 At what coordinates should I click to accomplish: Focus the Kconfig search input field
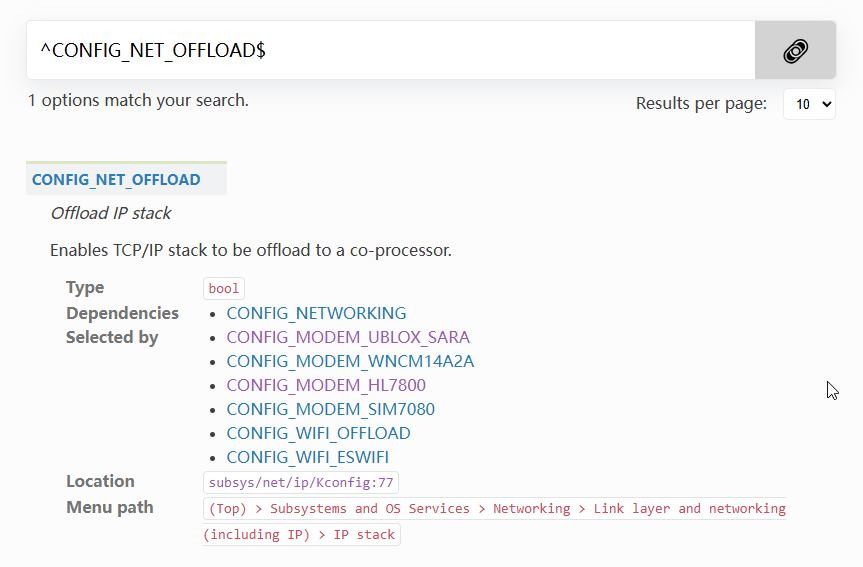(x=391, y=50)
